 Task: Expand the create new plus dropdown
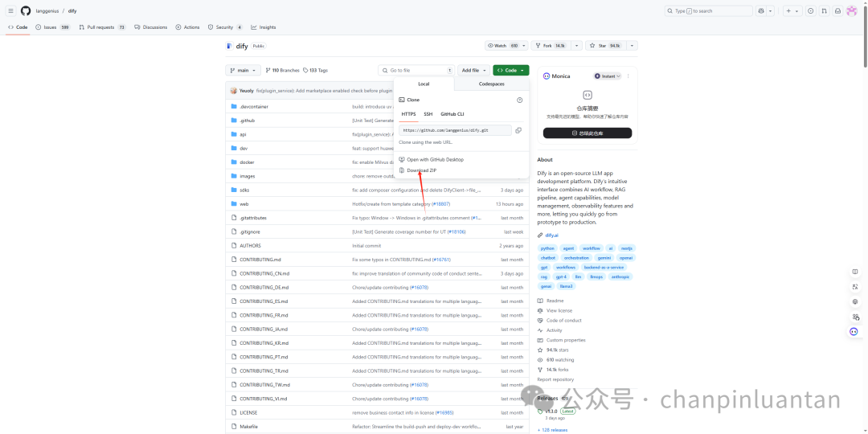792,10
